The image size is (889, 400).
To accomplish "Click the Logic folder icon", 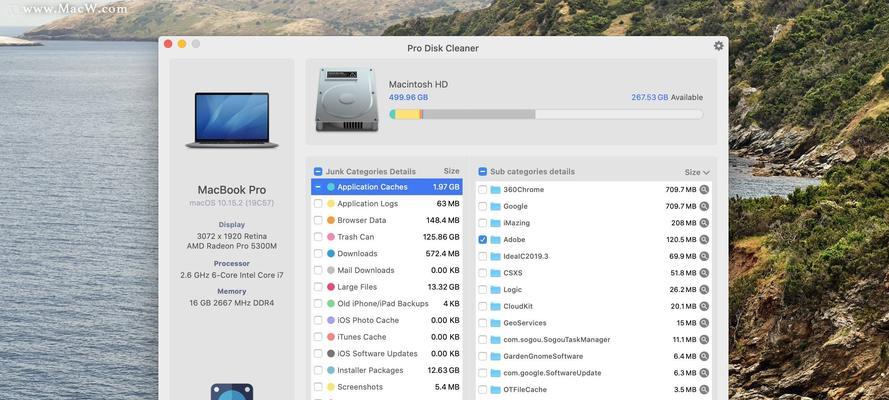I will pyautogui.click(x=496, y=290).
